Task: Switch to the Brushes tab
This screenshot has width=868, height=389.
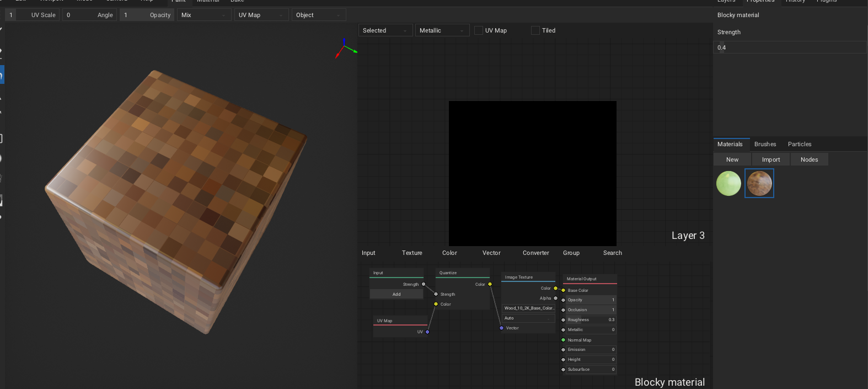Action: tap(765, 144)
